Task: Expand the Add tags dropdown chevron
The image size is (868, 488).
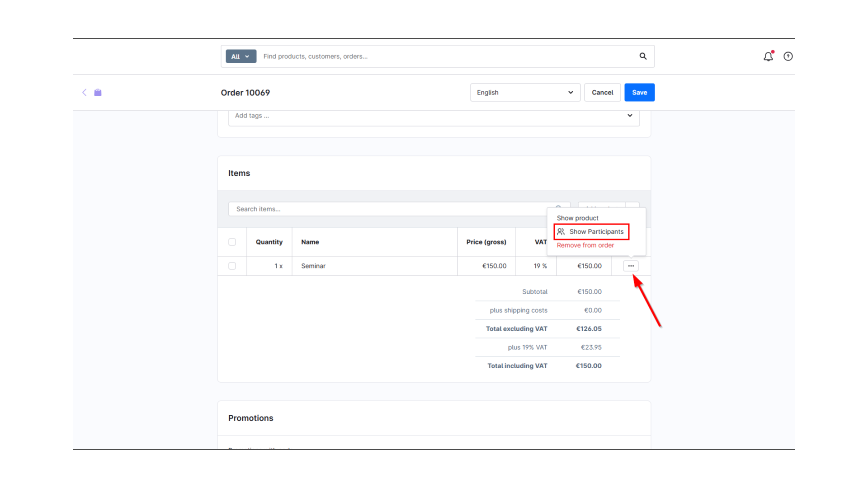Action: [630, 116]
